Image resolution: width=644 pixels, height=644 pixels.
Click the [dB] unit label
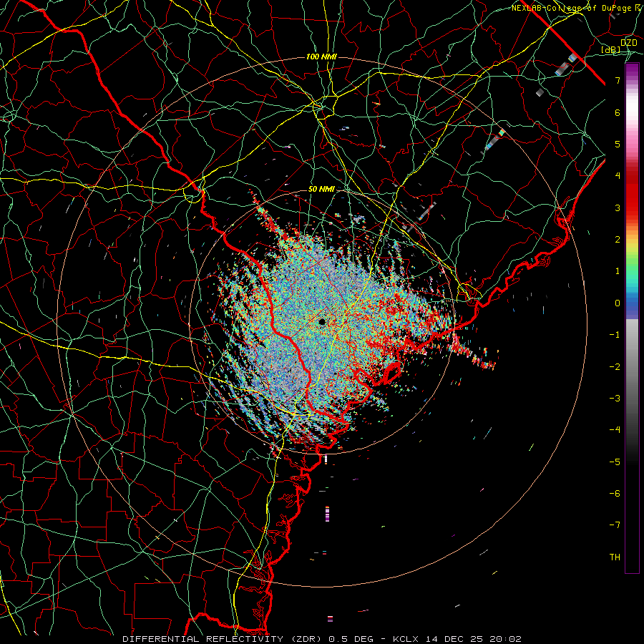tap(611, 50)
